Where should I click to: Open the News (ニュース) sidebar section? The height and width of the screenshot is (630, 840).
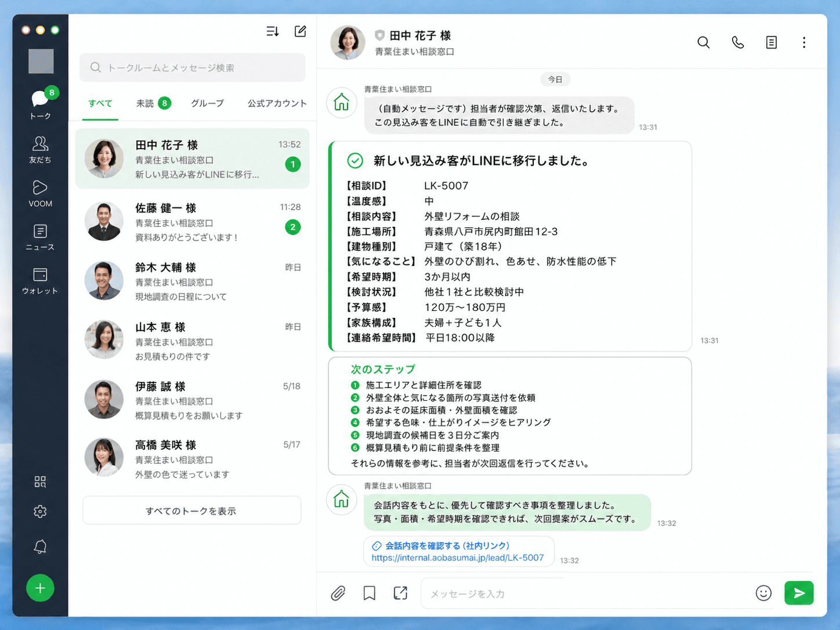[40, 237]
